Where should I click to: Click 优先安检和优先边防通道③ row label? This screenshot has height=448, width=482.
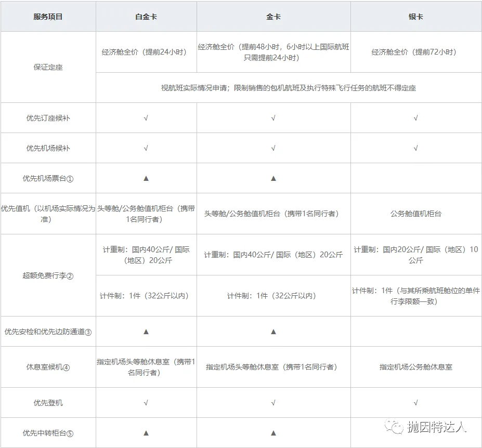pos(48,332)
